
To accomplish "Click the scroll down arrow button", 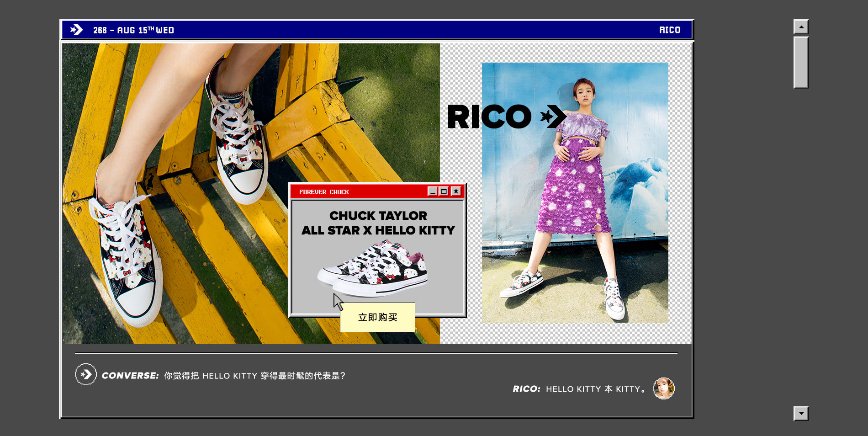I will tap(801, 413).
